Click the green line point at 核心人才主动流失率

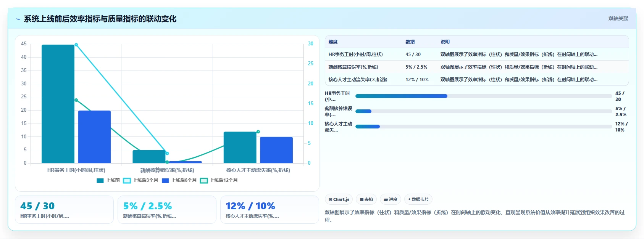coord(258,132)
